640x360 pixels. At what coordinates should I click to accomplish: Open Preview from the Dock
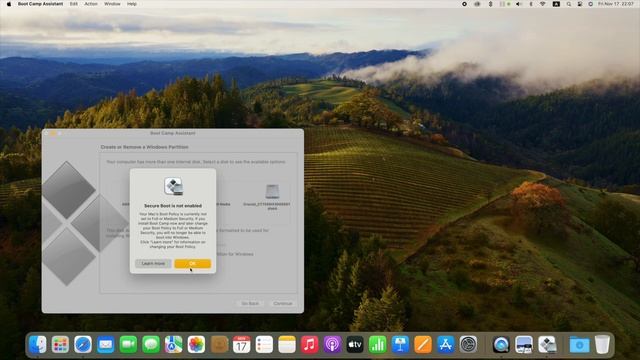(524, 345)
